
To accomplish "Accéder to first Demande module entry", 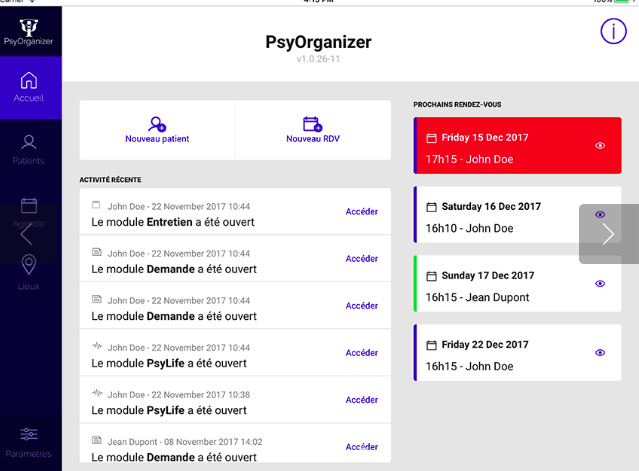I will (x=362, y=258).
